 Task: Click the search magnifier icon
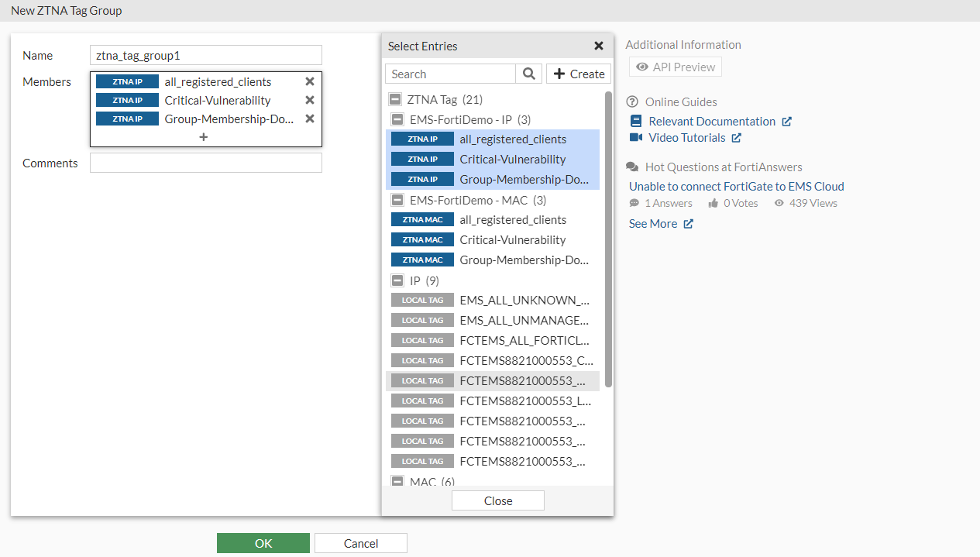click(529, 74)
